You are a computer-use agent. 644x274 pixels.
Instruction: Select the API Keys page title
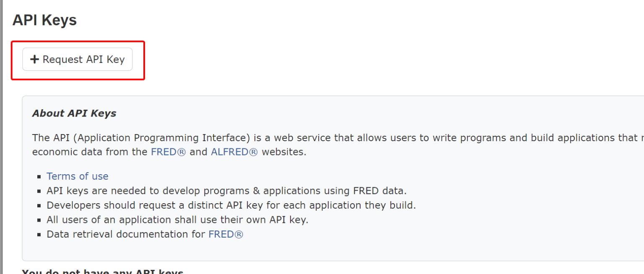44,20
